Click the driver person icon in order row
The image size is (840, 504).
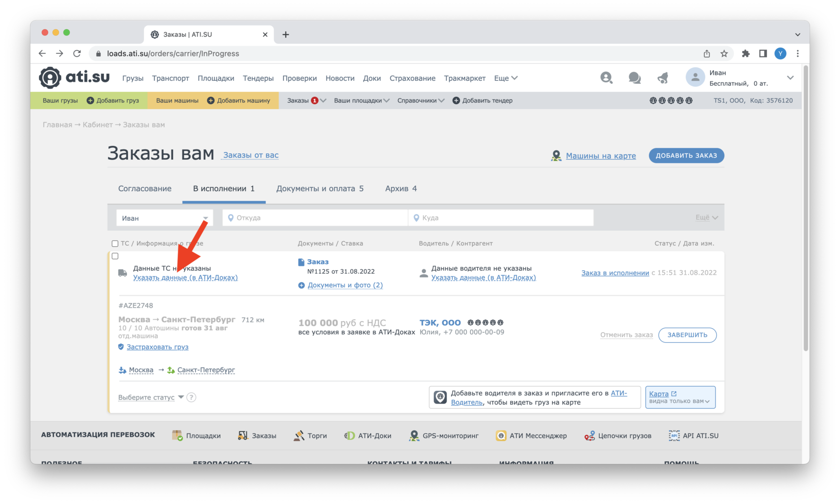pyautogui.click(x=423, y=273)
